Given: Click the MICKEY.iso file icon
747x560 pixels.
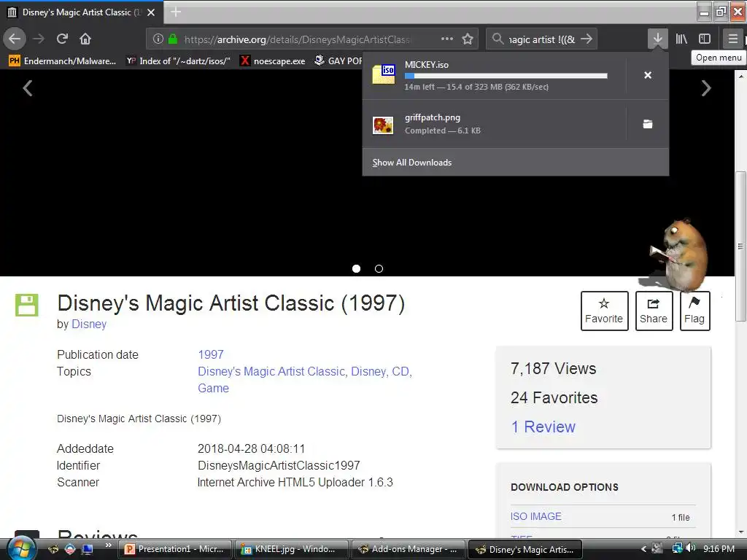Looking at the screenshot, I should (384, 74).
